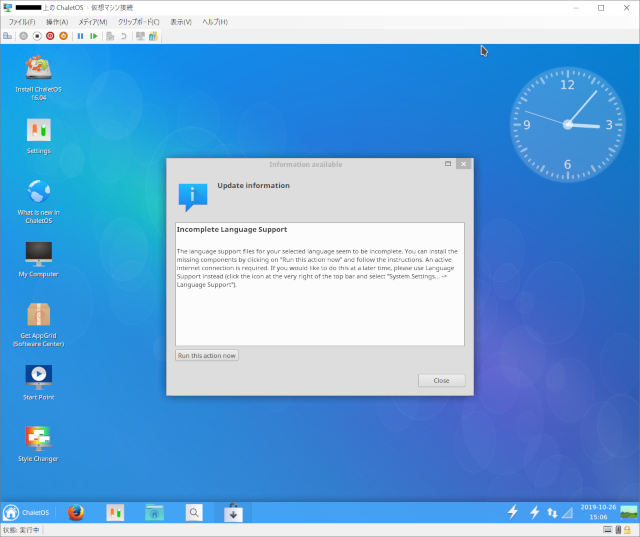
Task: Click the orange Save state icon
Action: [x=63, y=36]
